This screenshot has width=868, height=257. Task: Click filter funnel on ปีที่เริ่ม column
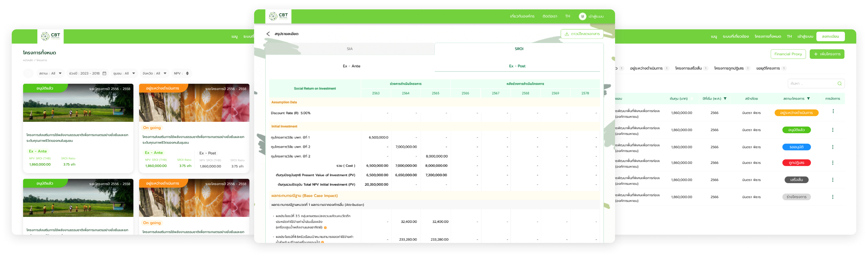click(725, 99)
